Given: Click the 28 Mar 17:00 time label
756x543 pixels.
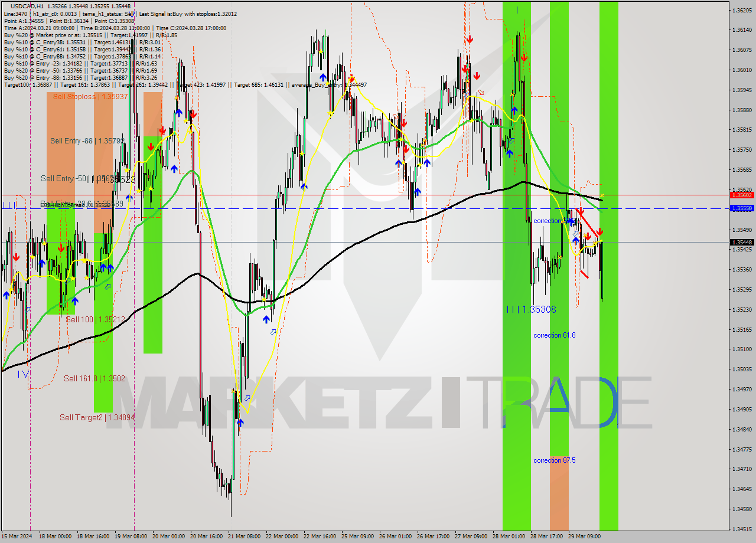Looking at the screenshot, I should [x=547, y=537].
